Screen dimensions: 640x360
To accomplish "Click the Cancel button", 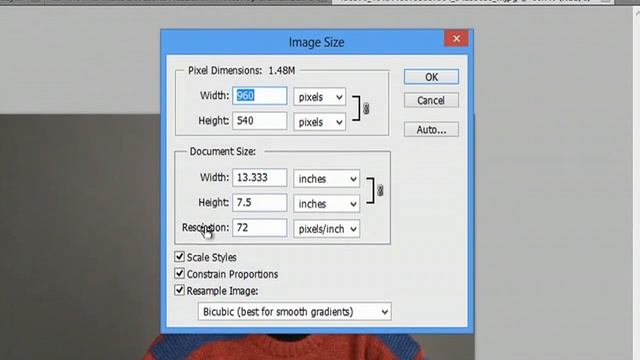I will tap(431, 100).
